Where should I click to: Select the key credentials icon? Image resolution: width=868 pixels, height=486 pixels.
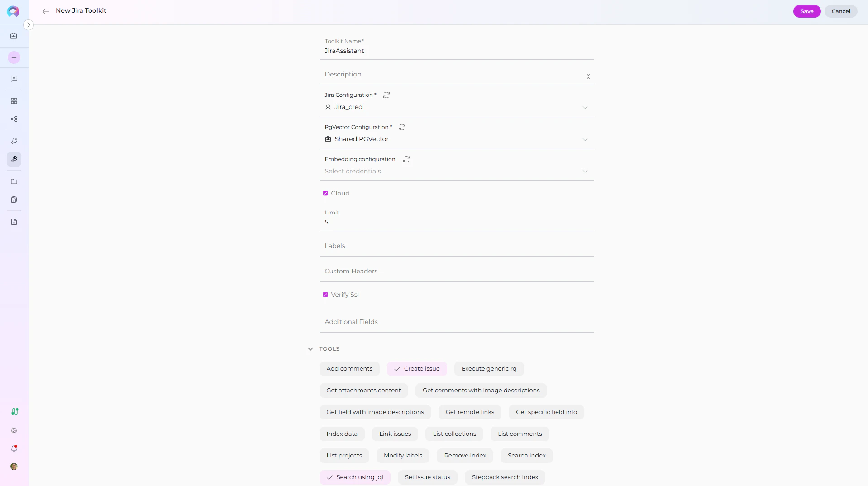point(14,142)
